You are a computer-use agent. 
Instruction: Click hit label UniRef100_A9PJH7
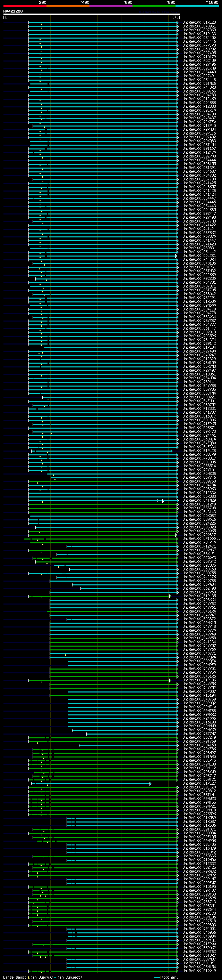click(x=199, y=879)
